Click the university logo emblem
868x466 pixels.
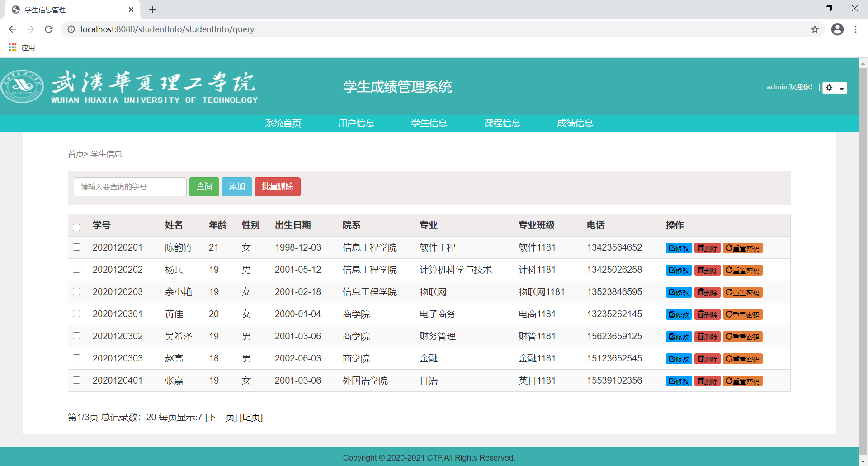pos(22,86)
